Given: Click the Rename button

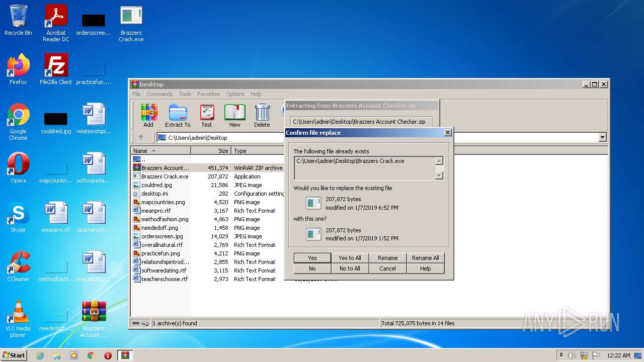Looking at the screenshot, I should pyautogui.click(x=387, y=258).
